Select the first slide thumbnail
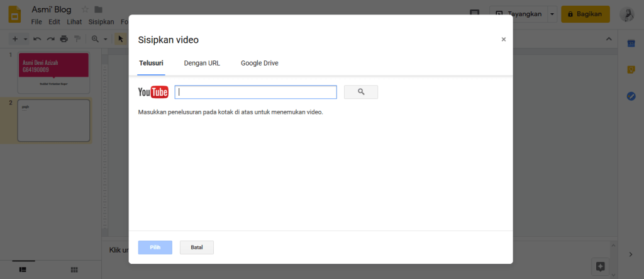This screenshot has height=279, width=644. [53, 72]
